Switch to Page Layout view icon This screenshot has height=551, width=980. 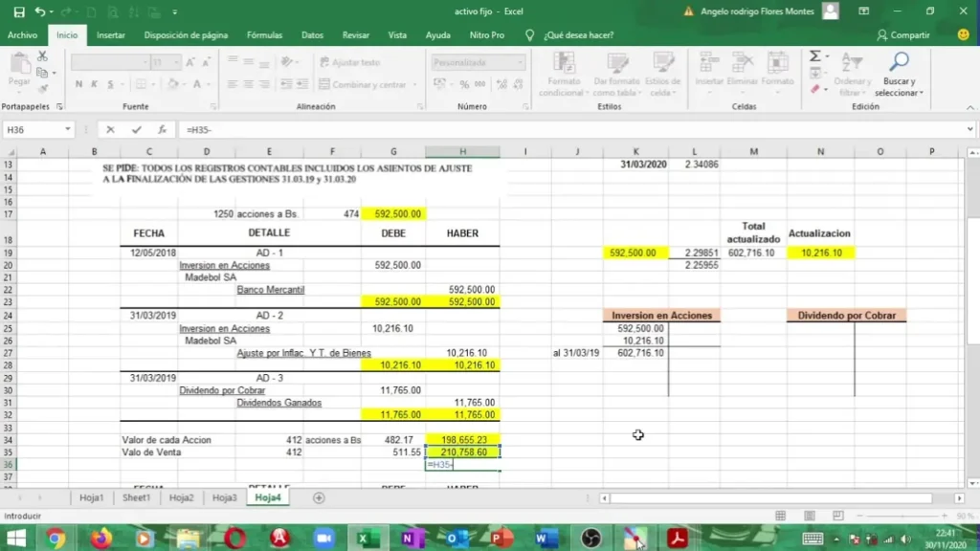810,516
